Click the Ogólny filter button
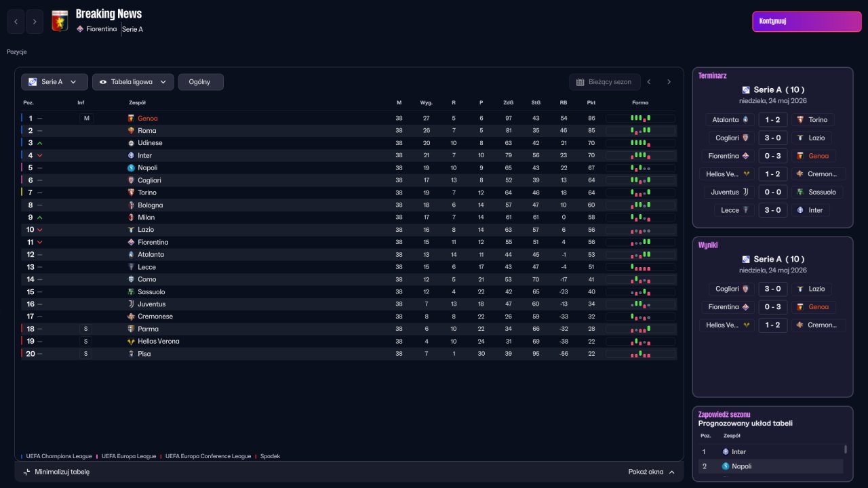The image size is (868, 488). click(201, 82)
